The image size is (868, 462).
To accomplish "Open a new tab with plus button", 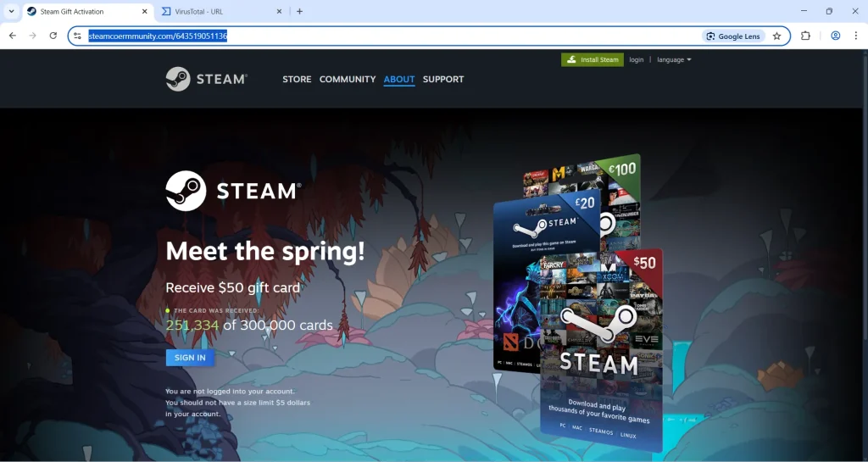I will tap(299, 11).
